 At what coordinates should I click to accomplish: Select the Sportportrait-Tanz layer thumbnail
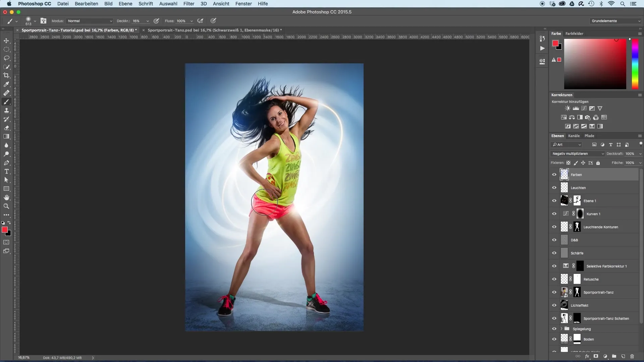coord(565,292)
